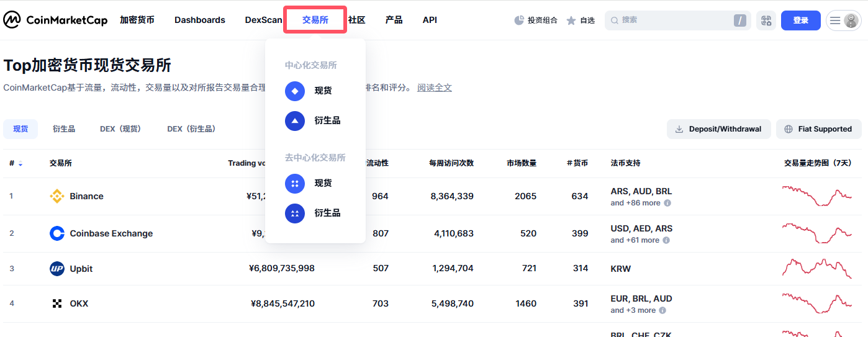This screenshot has height=337, width=868.
Task: Select centralized exchange 衍生品 triangle icon
Action: [295, 120]
